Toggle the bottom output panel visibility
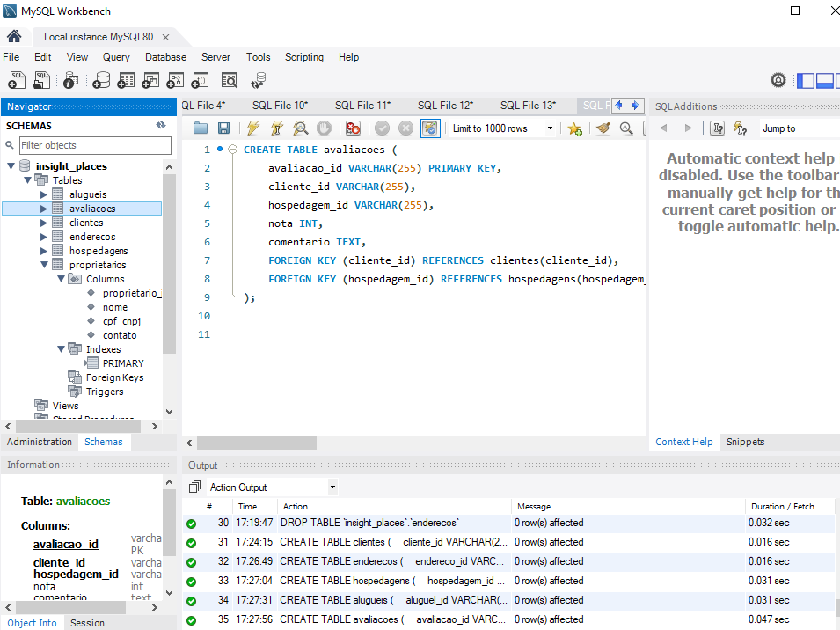840x630 pixels. (x=824, y=80)
